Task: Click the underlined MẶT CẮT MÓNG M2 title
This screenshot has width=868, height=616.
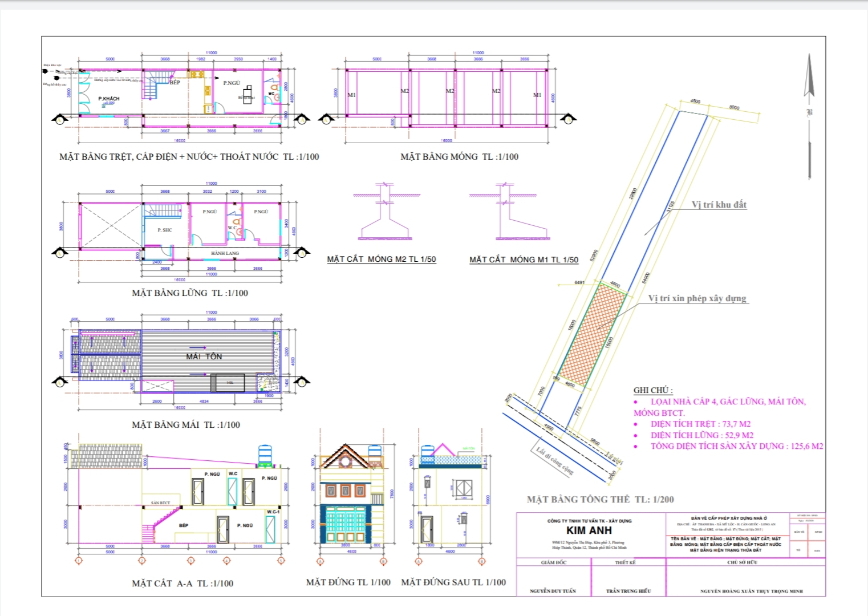Action: pyautogui.click(x=381, y=260)
